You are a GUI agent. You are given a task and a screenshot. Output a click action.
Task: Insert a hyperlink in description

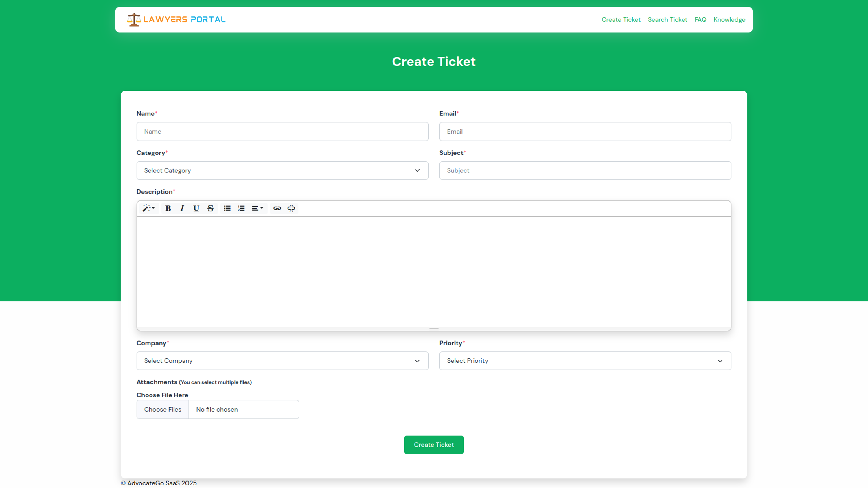(277, 208)
